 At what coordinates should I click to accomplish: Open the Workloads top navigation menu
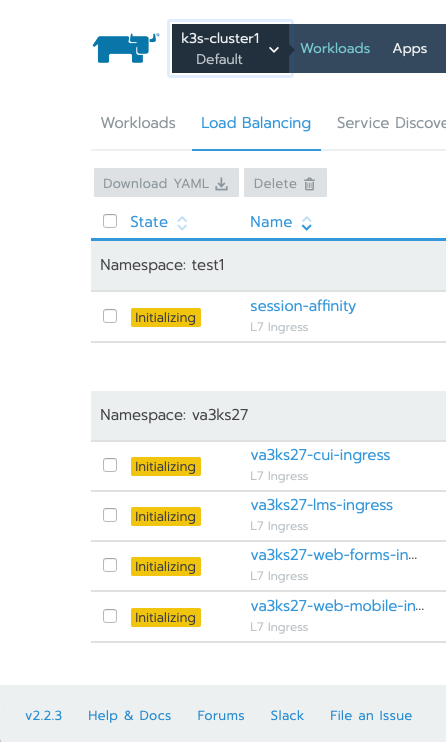[335, 48]
